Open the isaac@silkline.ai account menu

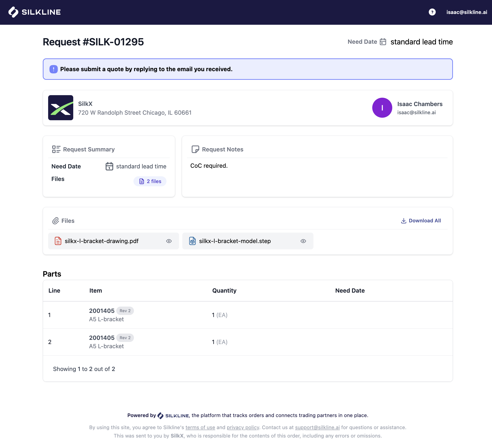click(466, 12)
